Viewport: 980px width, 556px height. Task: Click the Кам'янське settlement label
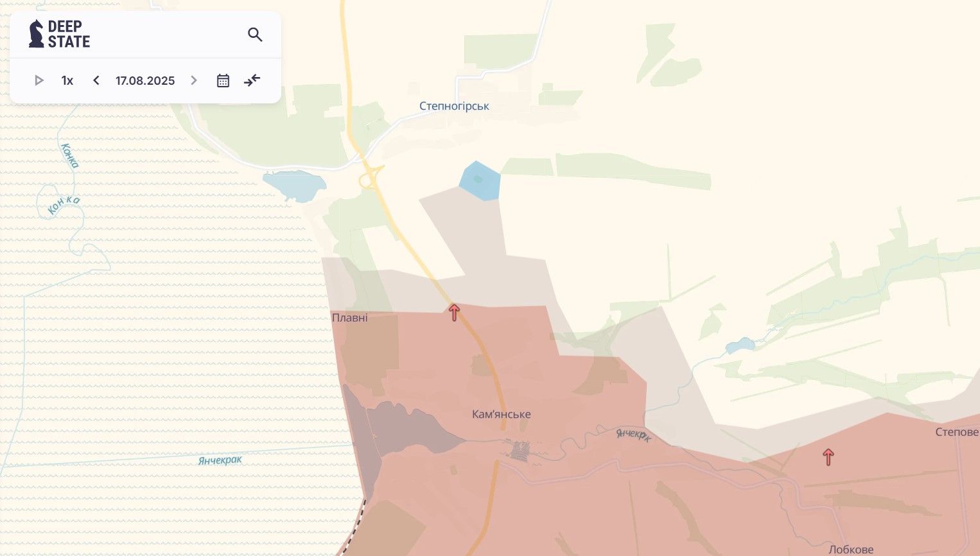(501, 414)
